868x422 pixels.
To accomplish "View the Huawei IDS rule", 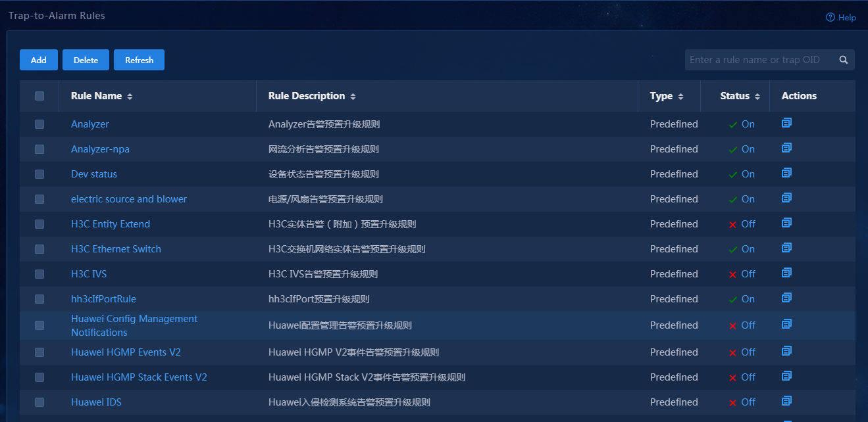I will click(96, 402).
